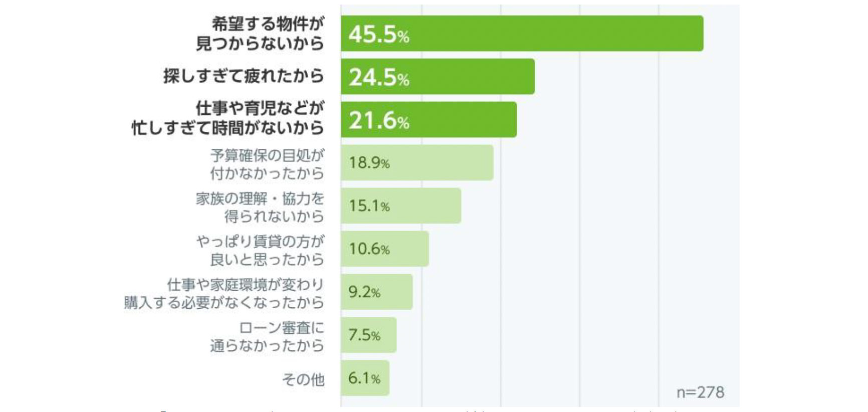Click the label やっぱり賃貸の方が良いと思ったから

tap(261, 250)
